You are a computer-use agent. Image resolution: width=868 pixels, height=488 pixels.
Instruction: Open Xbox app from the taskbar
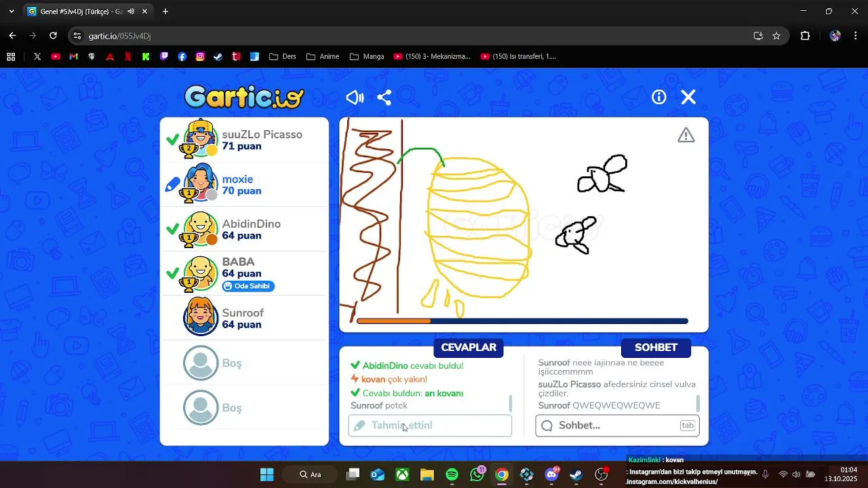click(403, 474)
